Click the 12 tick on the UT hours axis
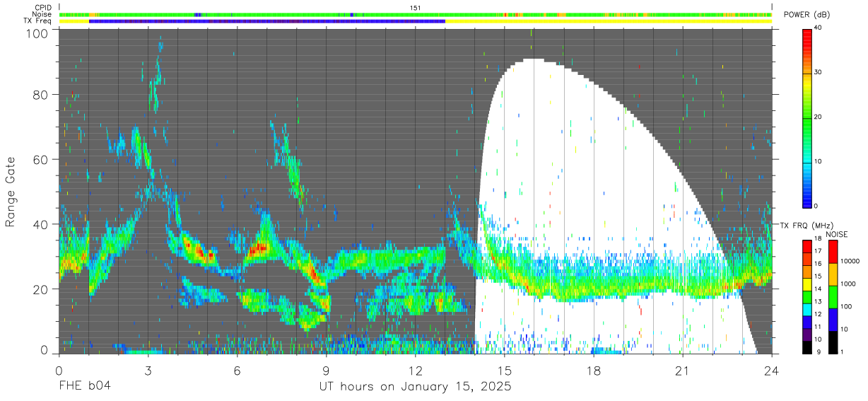Screen dimensions: 868x401 pos(416,371)
